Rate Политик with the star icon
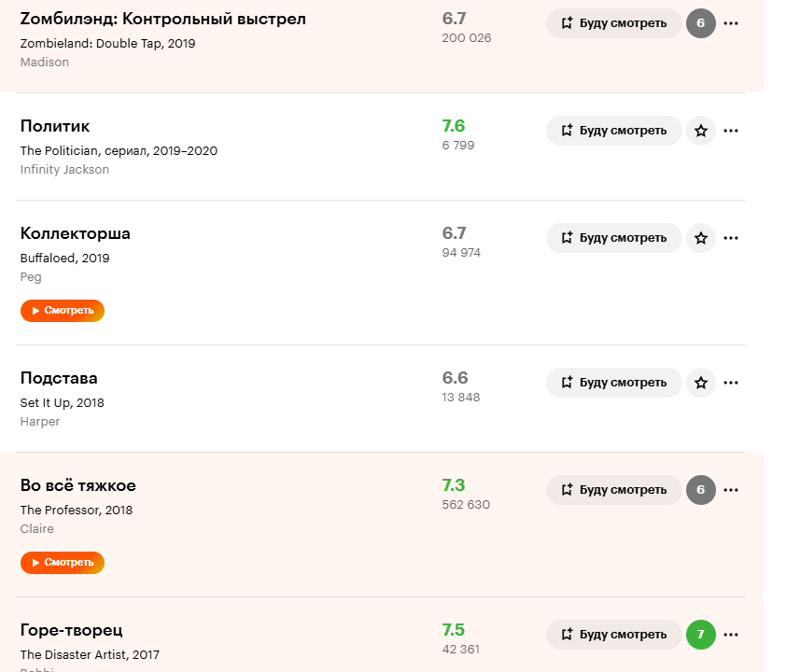This screenshot has height=672, width=786. coord(701,131)
